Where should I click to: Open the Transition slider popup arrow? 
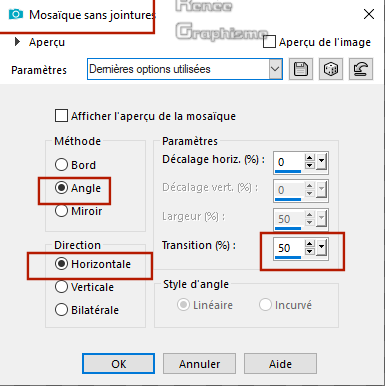(321, 247)
